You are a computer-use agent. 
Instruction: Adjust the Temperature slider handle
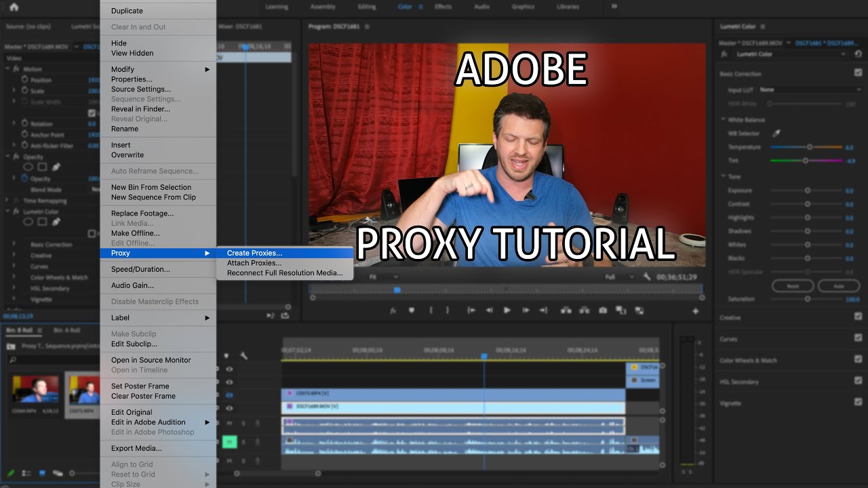810,147
